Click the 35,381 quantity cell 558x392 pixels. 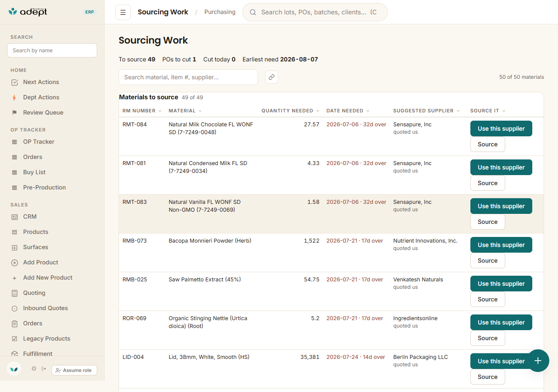click(310, 357)
